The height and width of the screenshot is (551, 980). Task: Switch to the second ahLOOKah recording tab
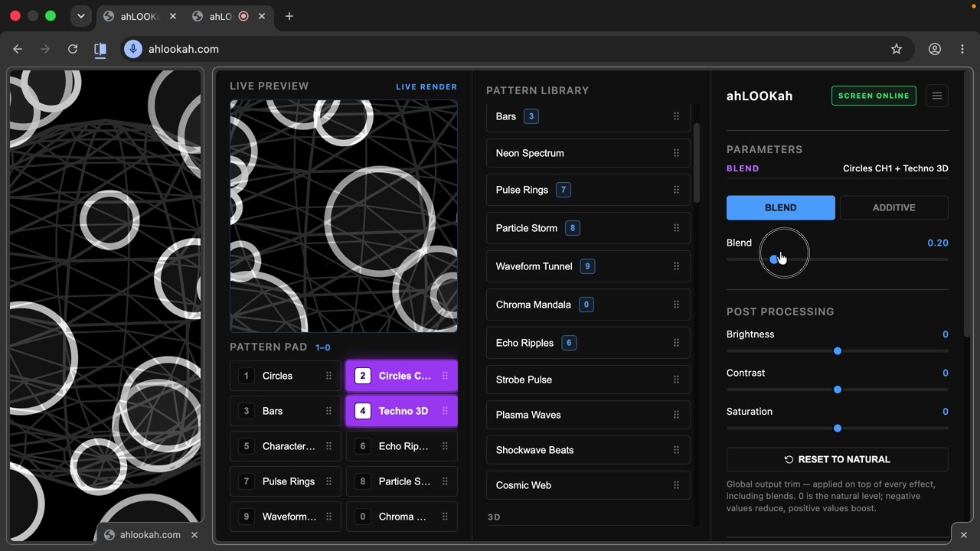[x=228, y=16]
